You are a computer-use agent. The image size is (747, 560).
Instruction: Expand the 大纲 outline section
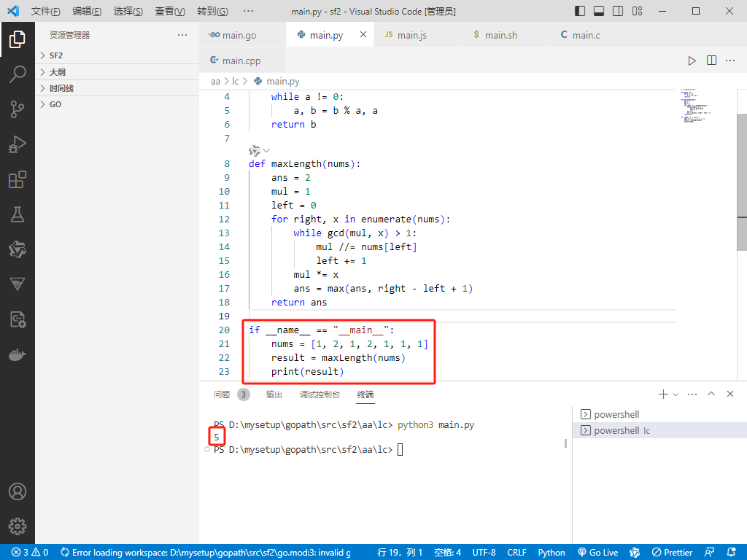pos(117,72)
